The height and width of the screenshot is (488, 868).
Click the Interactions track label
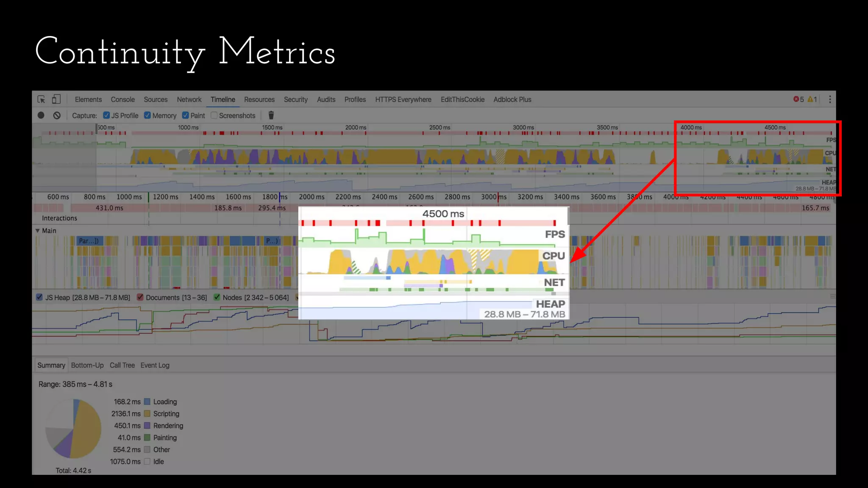(x=59, y=218)
